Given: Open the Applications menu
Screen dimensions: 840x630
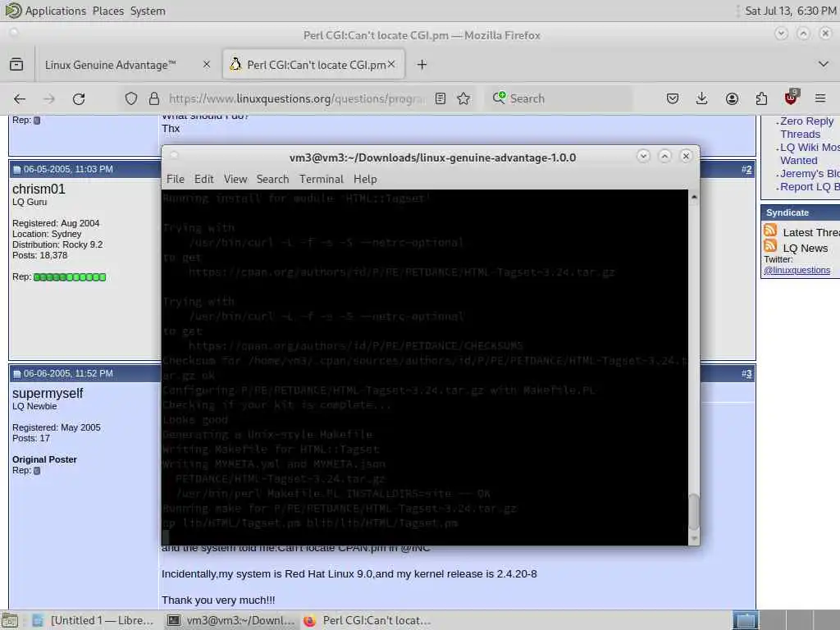Looking at the screenshot, I should pos(56,11).
